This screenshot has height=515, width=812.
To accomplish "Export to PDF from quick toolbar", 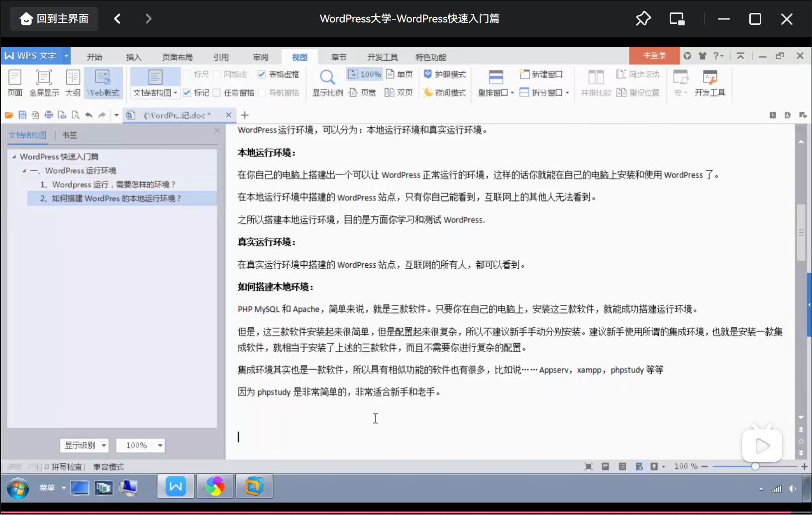I will pos(35,115).
